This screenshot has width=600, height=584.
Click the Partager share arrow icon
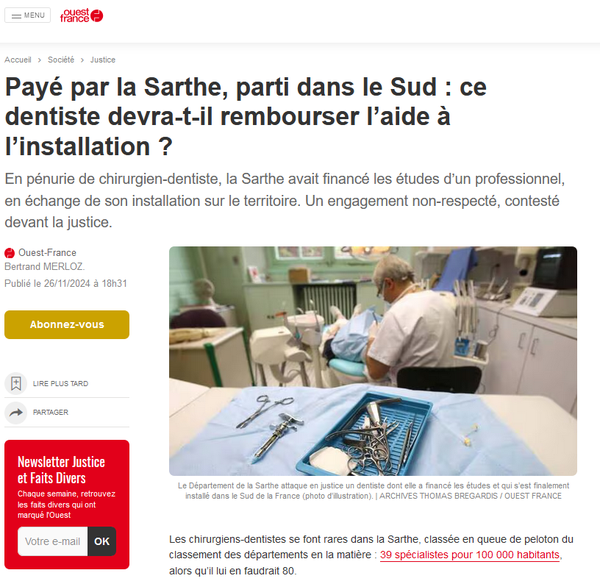16,413
